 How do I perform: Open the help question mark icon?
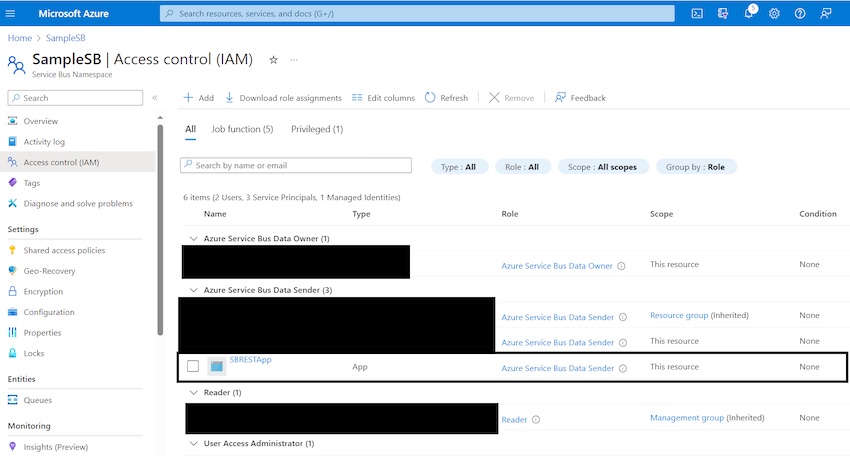800,14
